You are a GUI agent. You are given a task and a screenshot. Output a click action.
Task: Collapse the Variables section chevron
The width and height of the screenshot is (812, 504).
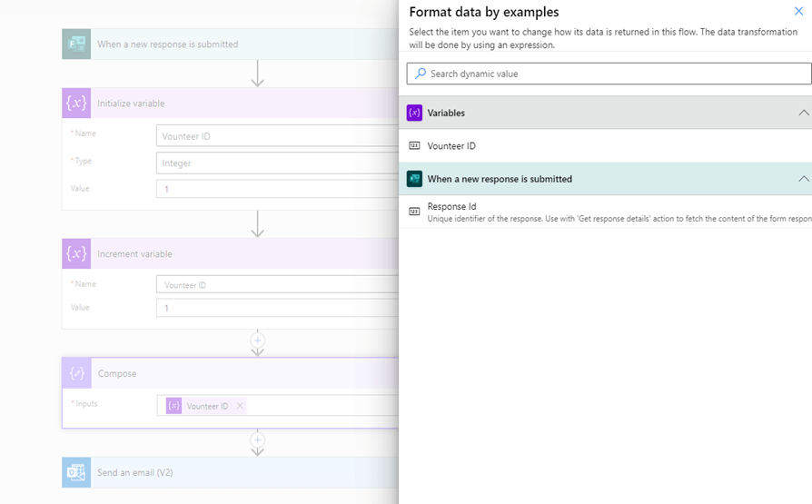click(803, 114)
